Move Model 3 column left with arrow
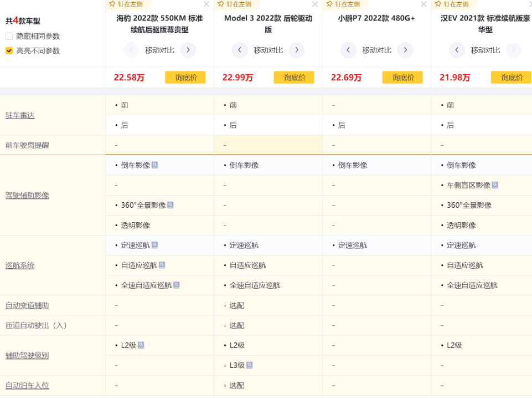 click(239, 50)
